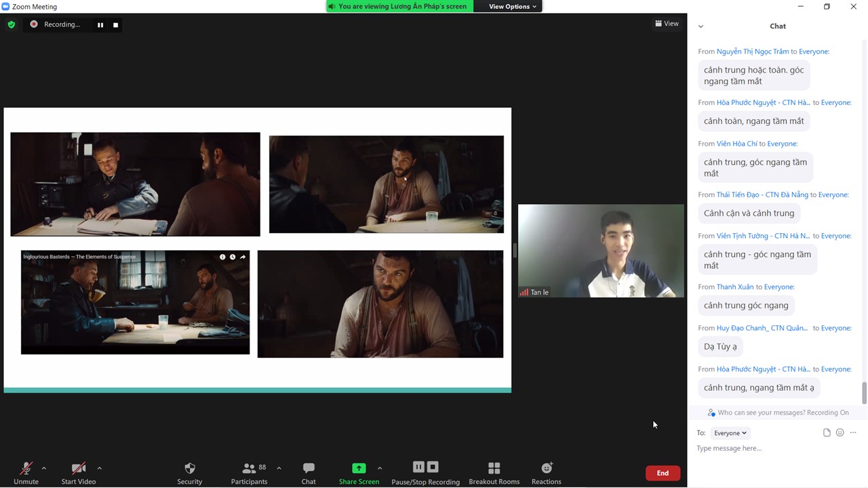Open the Reactions menu
868x488 pixels.
tap(547, 472)
